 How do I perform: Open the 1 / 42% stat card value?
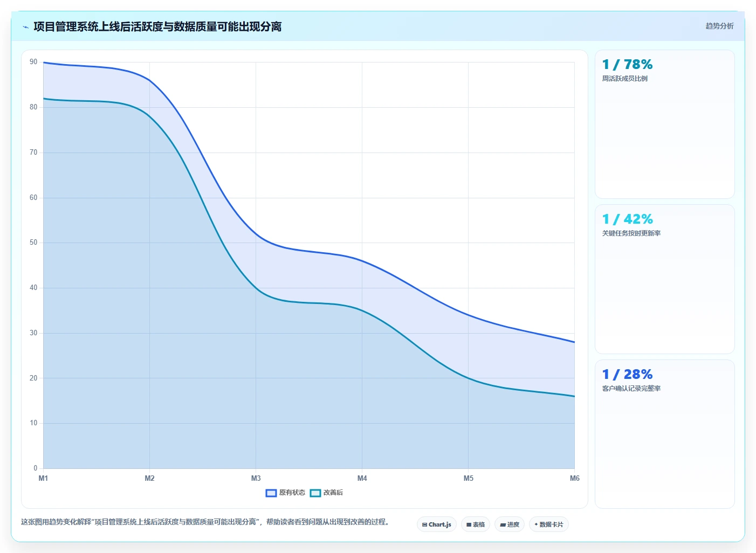(627, 219)
